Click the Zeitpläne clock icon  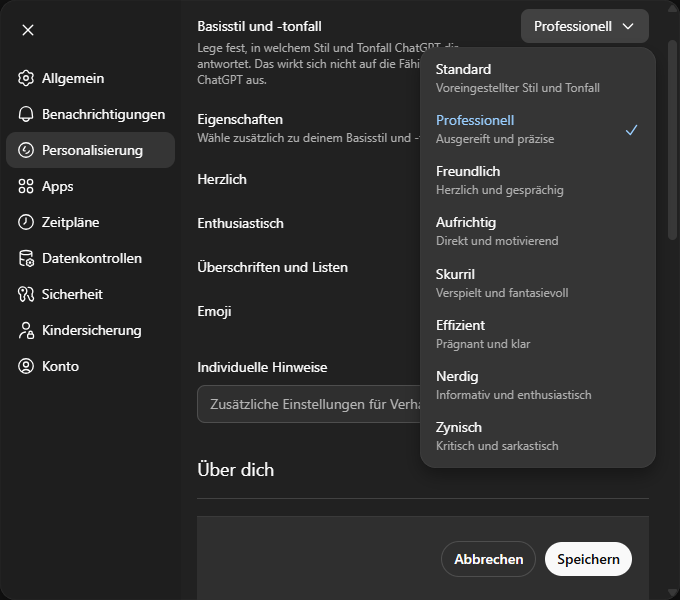tap(26, 222)
